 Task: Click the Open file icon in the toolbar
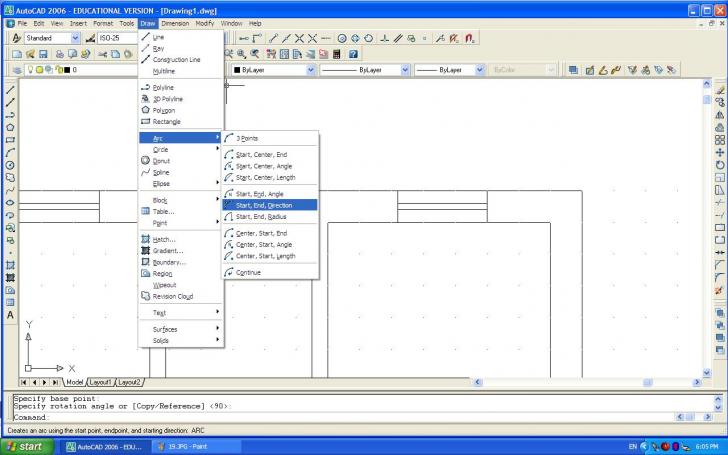coord(30,54)
